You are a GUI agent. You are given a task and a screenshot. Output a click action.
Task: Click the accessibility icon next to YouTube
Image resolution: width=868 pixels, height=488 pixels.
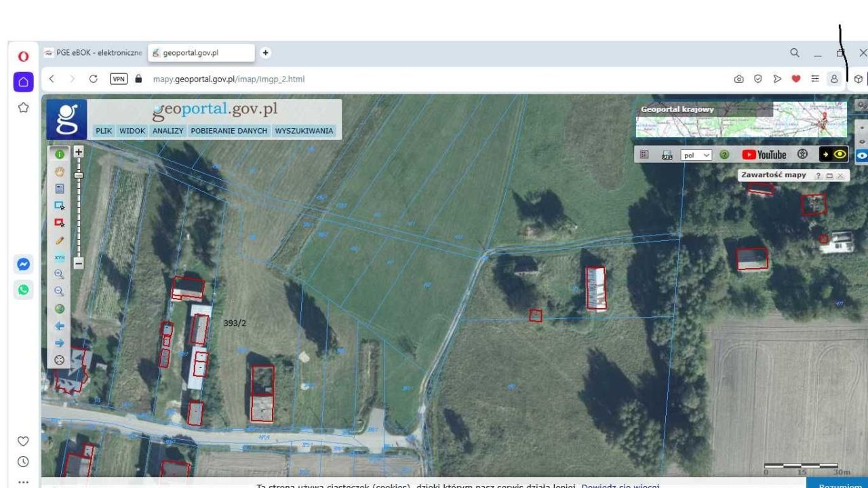tap(802, 155)
